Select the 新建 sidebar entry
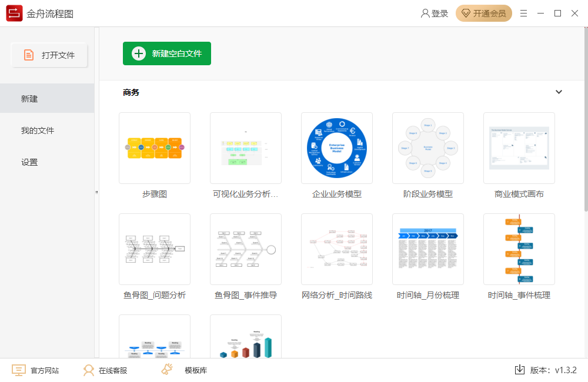Viewport: 588px width, 382px height. (x=29, y=98)
